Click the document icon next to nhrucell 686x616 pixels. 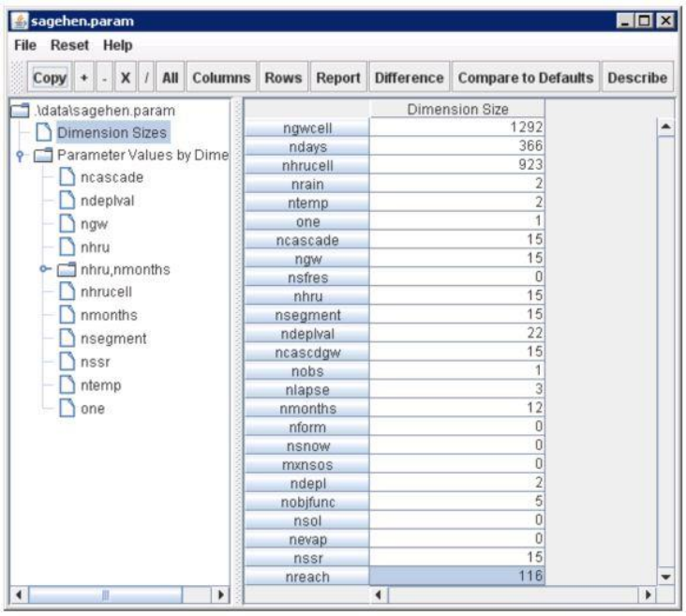click(67, 292)
